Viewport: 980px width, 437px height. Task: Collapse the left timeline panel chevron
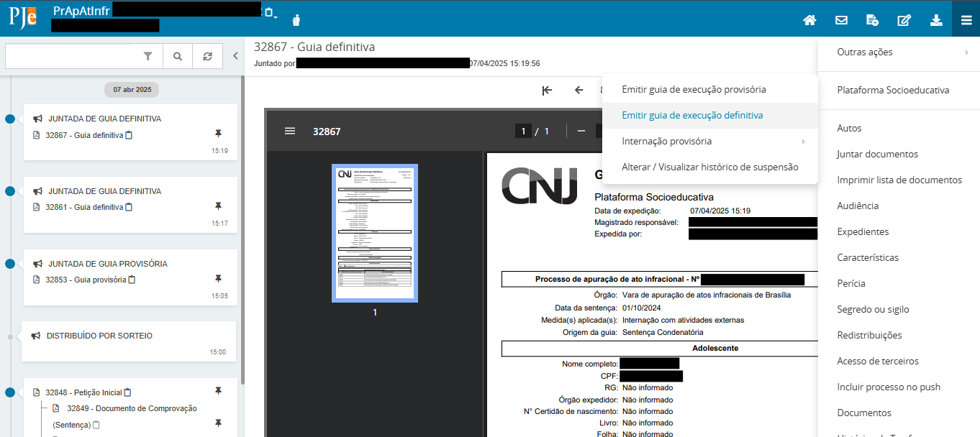click(x=235, y=56)
